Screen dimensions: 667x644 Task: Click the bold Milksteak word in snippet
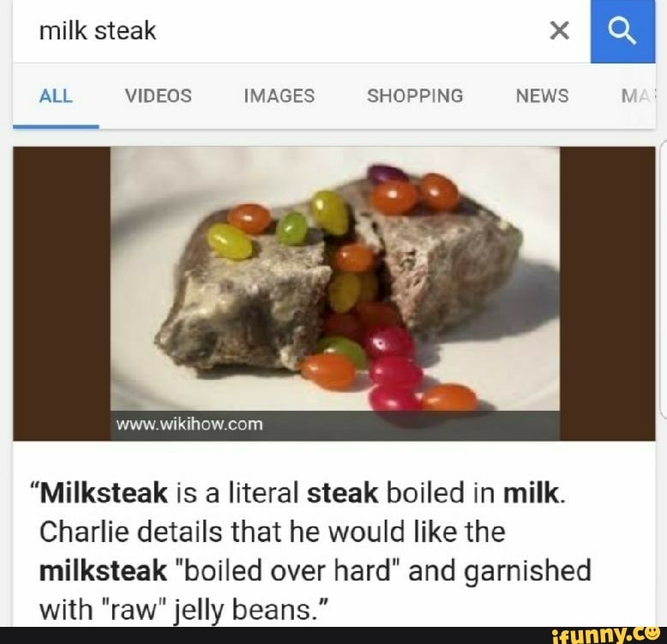point(104,493)
